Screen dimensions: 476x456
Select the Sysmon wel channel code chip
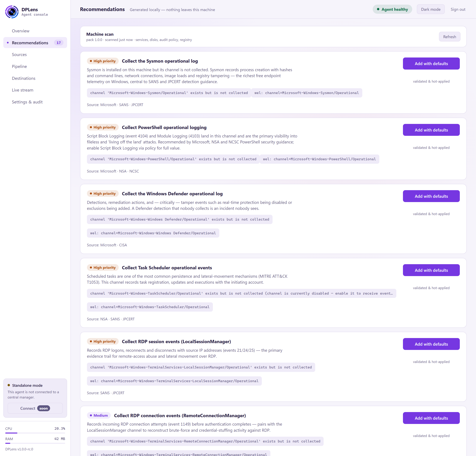pyautogui.click(x=306, y=93)
